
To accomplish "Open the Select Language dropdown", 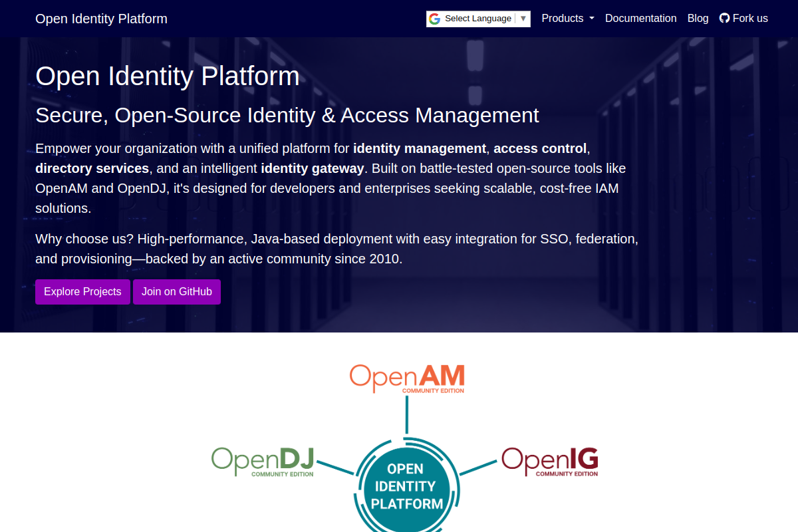I will 478,19.
